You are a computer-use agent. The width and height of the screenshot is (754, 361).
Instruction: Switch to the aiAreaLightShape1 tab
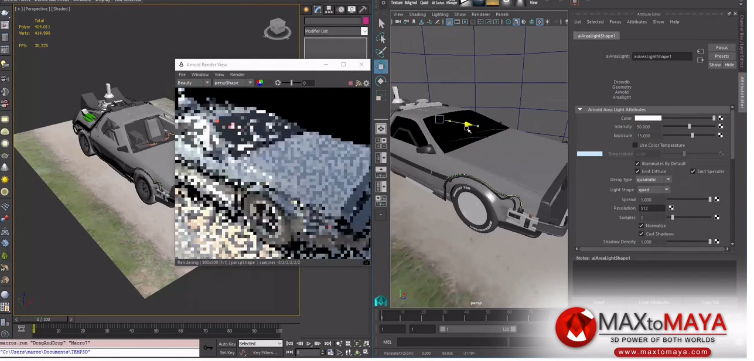[597, 36]
